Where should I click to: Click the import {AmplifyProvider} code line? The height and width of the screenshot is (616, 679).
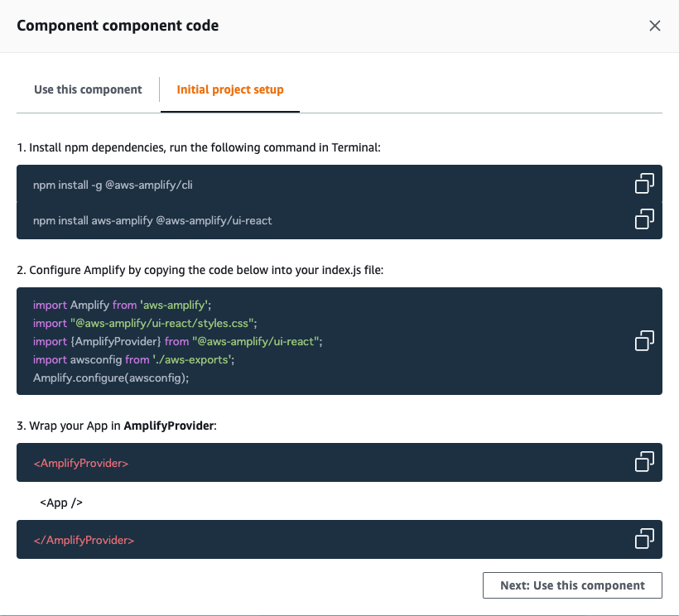tap(177, 341)
